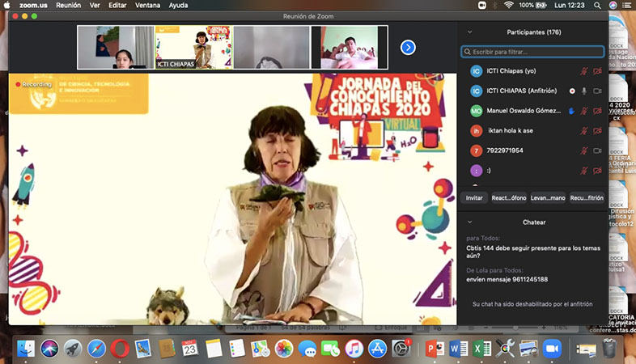
Task: Open Launchpad from the Dock
Action: 73,349
